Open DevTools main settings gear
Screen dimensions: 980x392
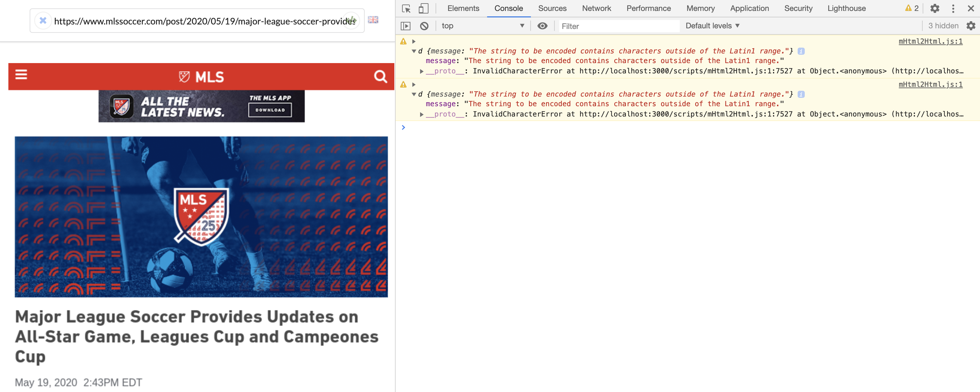tap(935, 8)
